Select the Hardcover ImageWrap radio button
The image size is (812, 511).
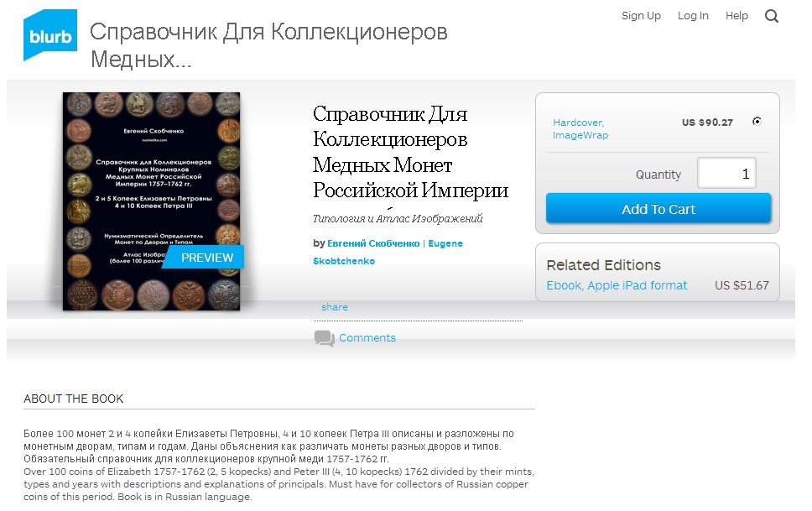point(757,122)
